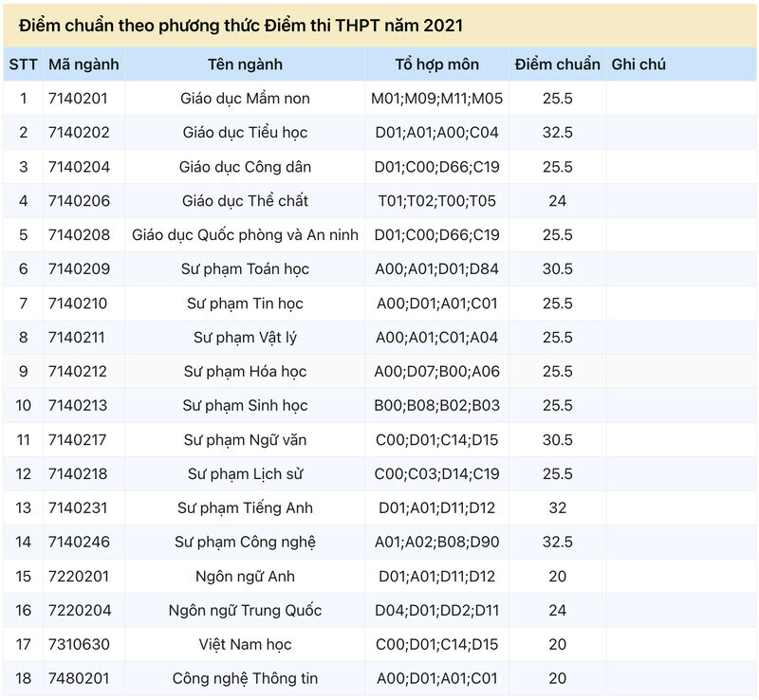Click the 'Việt Nam học' major name

tap(245, 644)
